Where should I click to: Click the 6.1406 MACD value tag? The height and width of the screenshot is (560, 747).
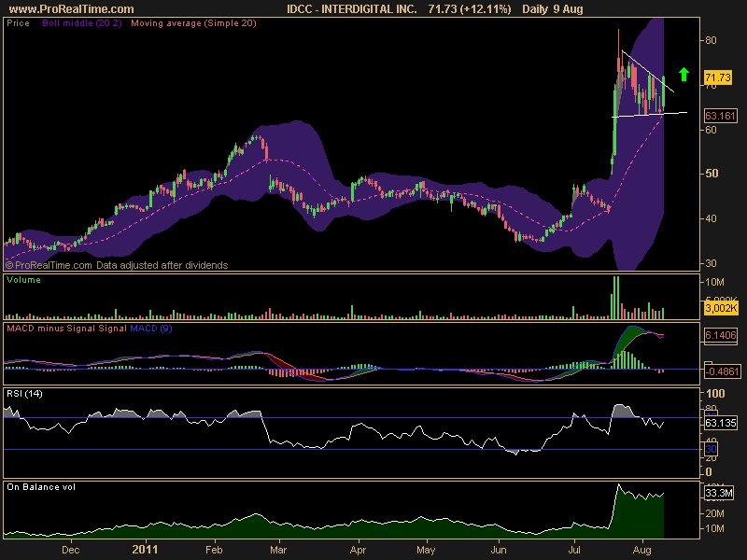[720, 335]
